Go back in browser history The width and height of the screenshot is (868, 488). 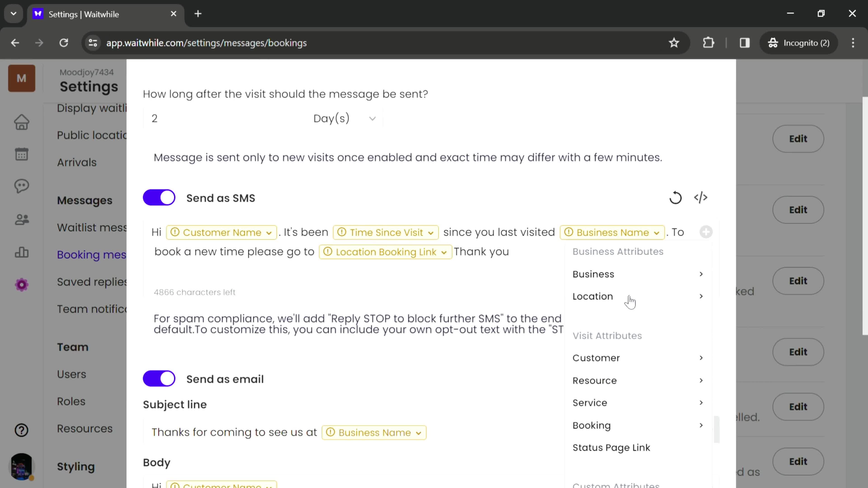click(15, 43)
